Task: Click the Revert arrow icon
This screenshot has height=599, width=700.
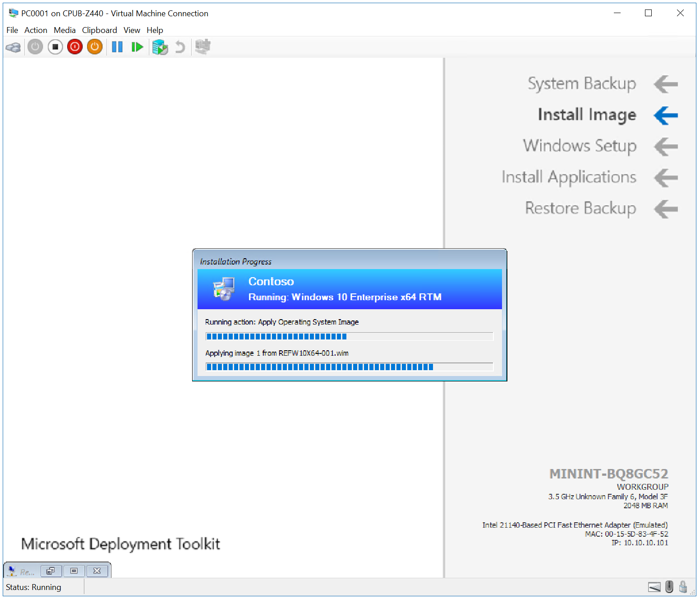Action: (x=180, y=47)
